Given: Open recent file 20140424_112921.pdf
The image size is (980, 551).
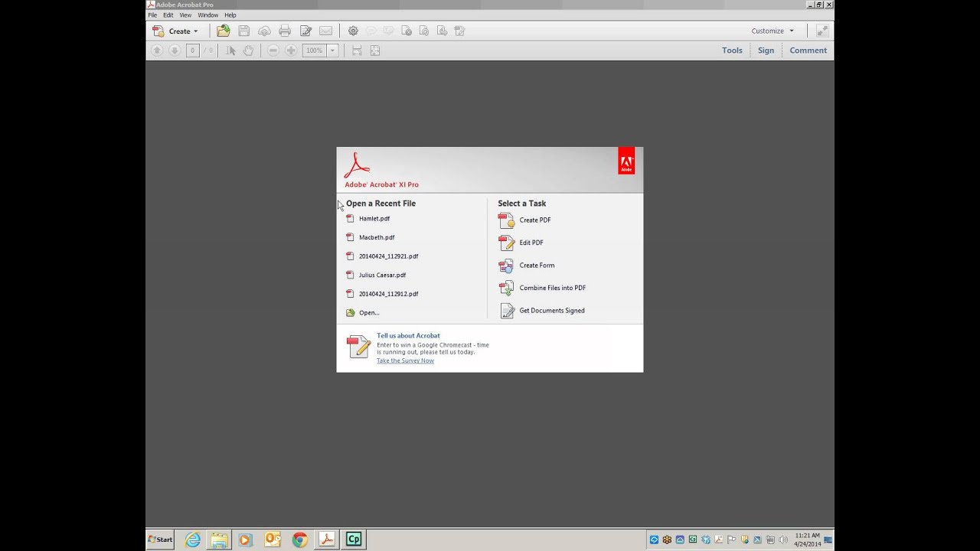Looking at the screenshot, I should point(388,256).
